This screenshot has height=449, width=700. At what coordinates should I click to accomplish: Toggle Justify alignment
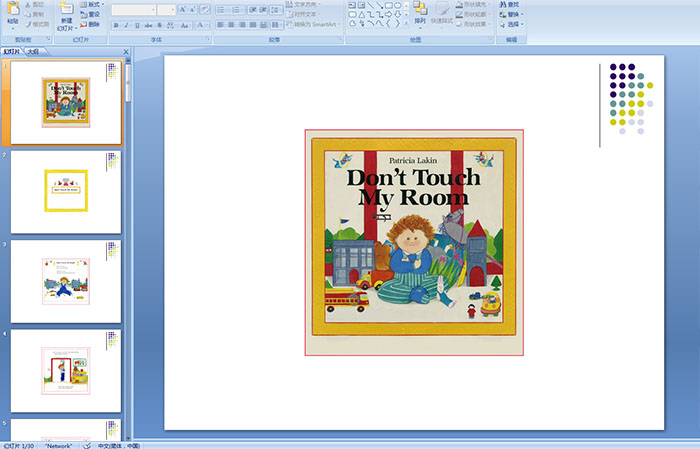point(253,25)
